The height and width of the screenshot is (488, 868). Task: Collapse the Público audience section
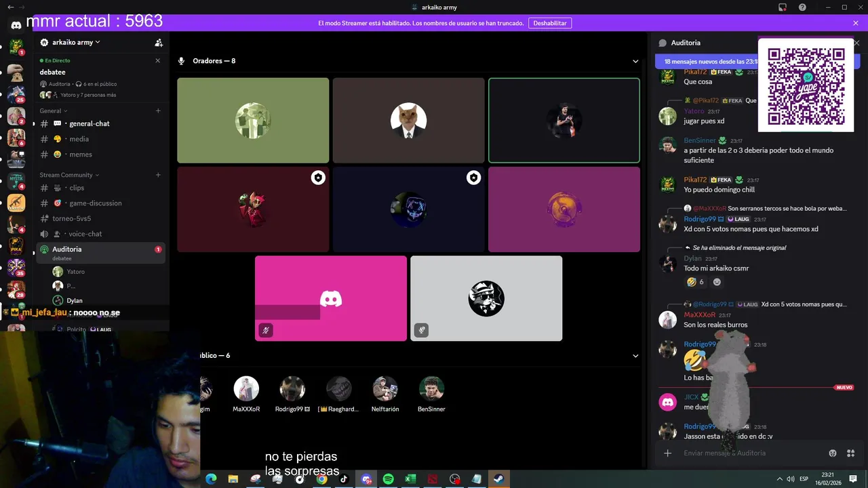click(635, 355)
